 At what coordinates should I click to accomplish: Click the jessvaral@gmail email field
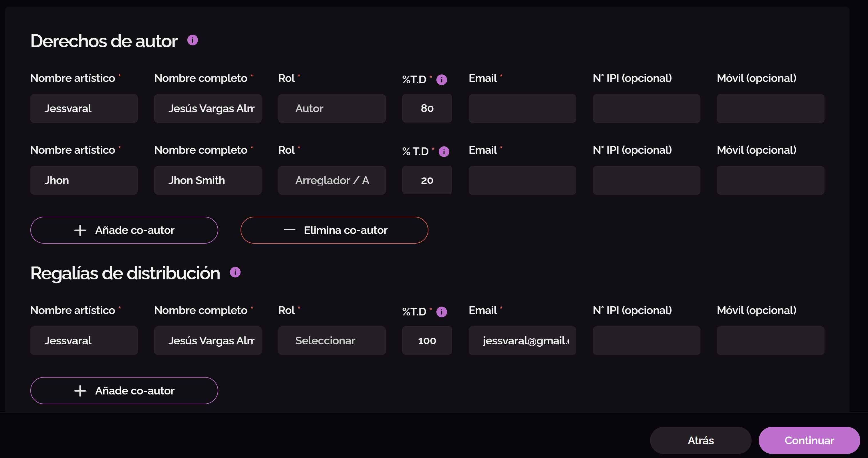(522, 340)
